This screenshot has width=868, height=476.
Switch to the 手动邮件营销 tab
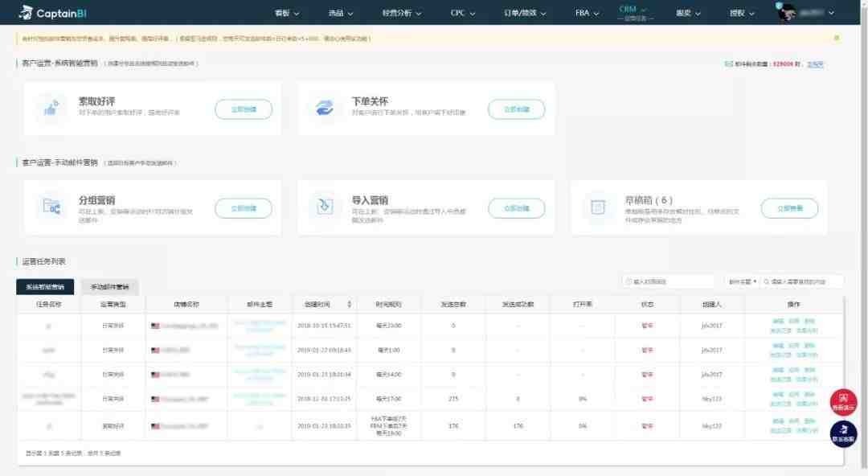tap(109, 286)
